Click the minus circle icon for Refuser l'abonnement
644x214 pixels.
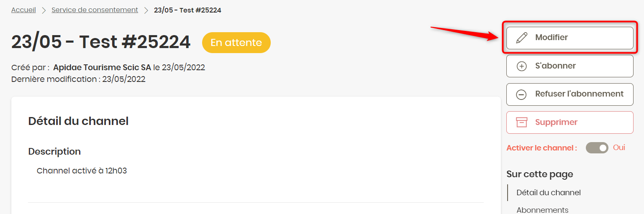[x=521, y=94]
